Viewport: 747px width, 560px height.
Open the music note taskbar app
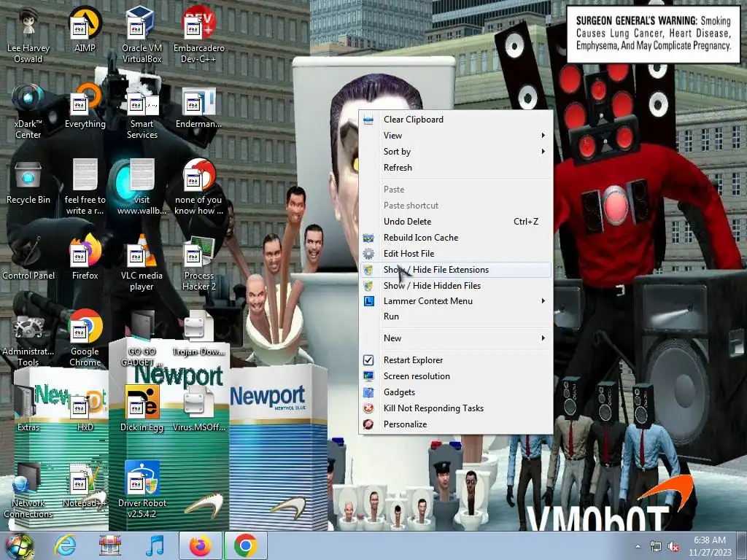[155, 545]
